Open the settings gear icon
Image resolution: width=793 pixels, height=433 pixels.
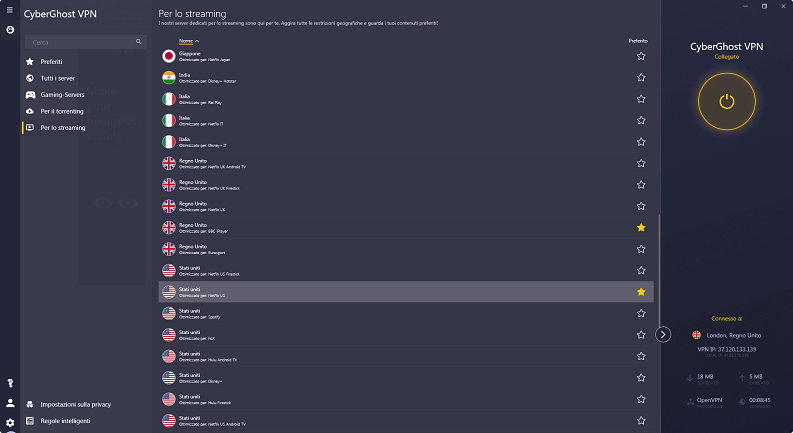click(x=10, y=423)
